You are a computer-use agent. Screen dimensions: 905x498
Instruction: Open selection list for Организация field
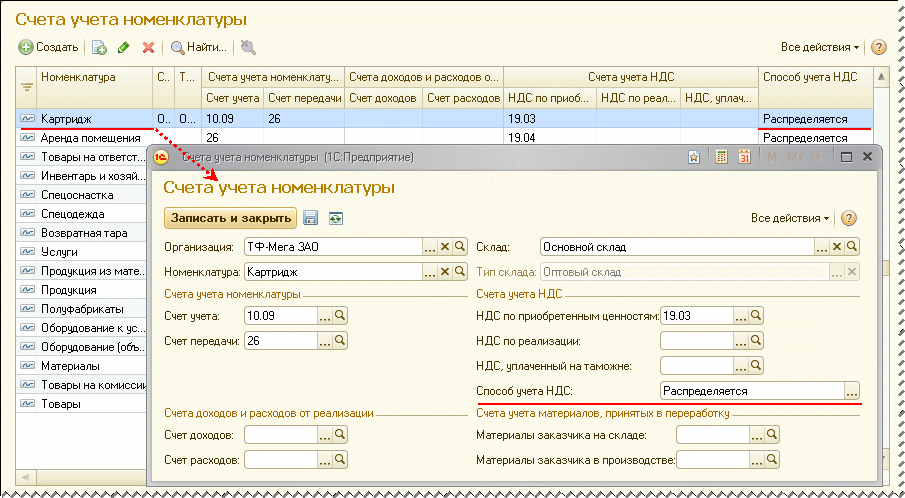(429, 246)
